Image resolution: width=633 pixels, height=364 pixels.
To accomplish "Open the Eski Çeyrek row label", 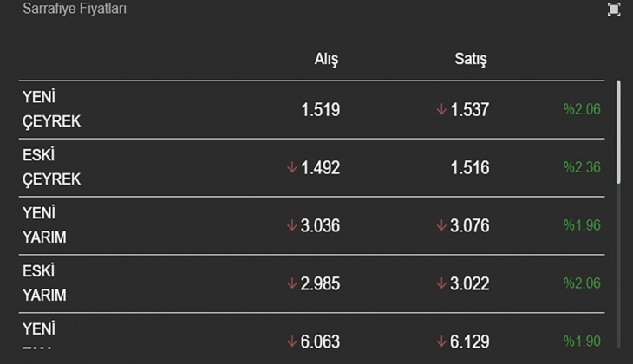I will click(51, 168).
